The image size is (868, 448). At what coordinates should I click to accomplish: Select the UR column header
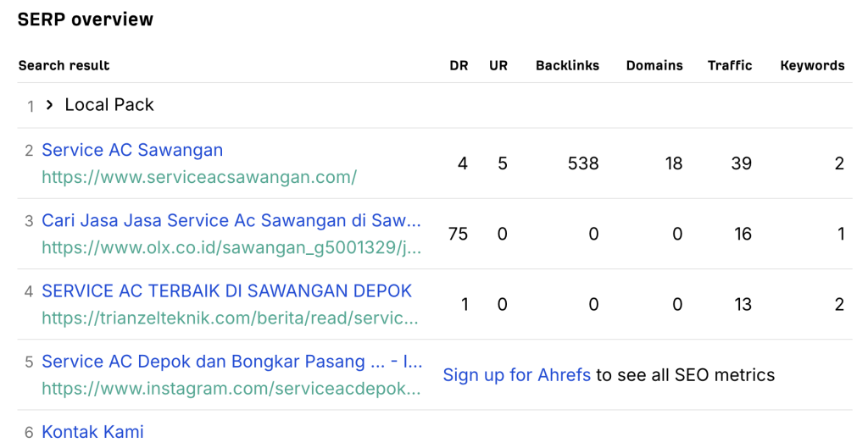pyautogui.click(x=498, y=65)
